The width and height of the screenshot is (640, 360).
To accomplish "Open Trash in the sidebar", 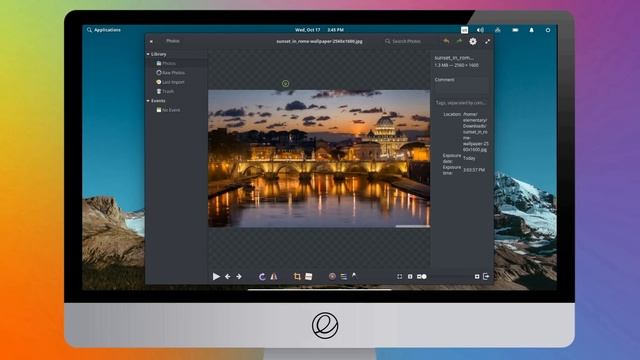I will pos(176,91).
